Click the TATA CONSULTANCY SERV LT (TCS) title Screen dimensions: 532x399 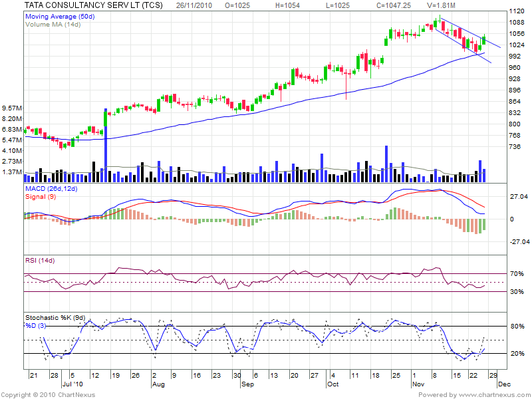tap(84, 5)
